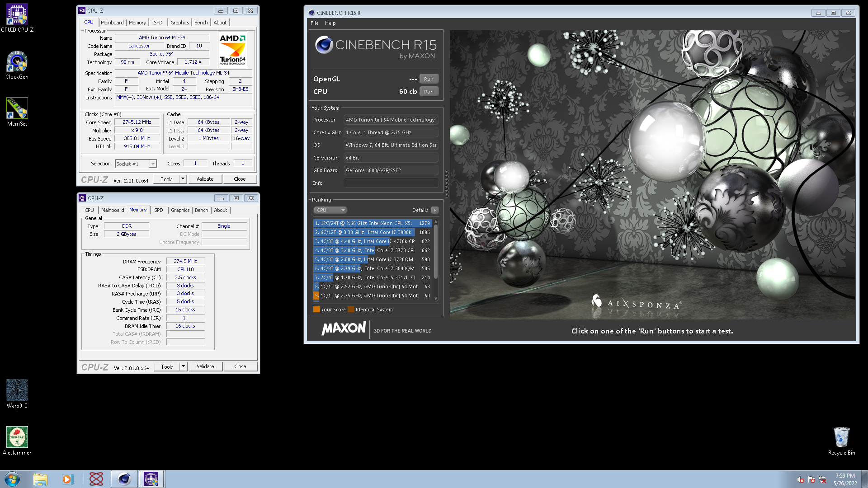Viewport: 868px width, 488px height.
Task: Expand Tools dropdown arrow in Memory CPU-Z window
Action: point(183,366)
